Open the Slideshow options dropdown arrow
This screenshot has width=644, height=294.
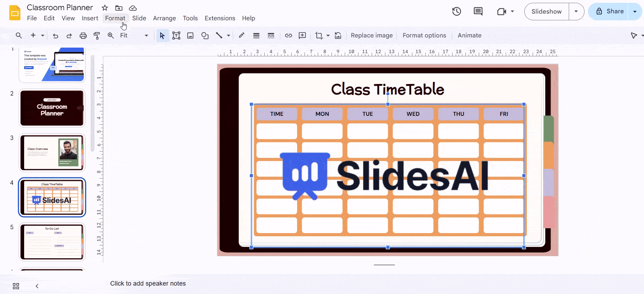(576, 12)
